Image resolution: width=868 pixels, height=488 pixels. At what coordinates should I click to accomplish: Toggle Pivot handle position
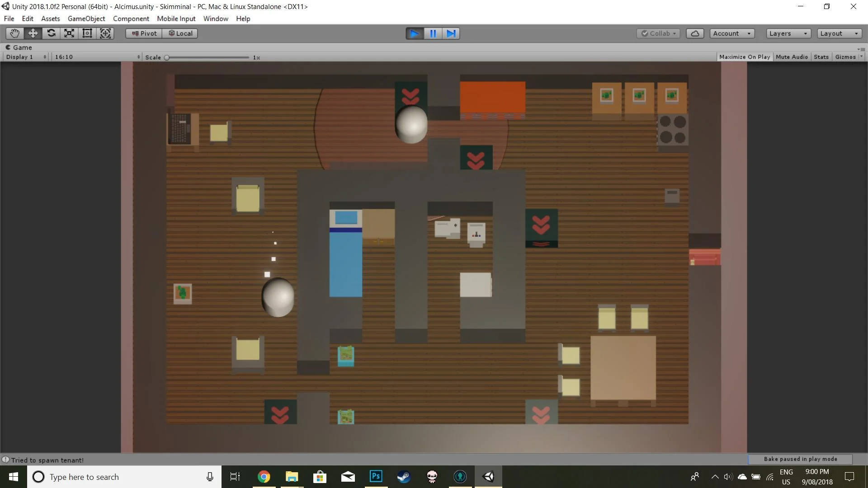coord(144,33)
